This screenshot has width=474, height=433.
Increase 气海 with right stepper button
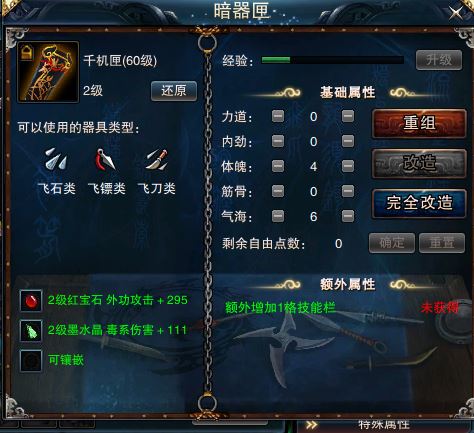coord(348,216)
